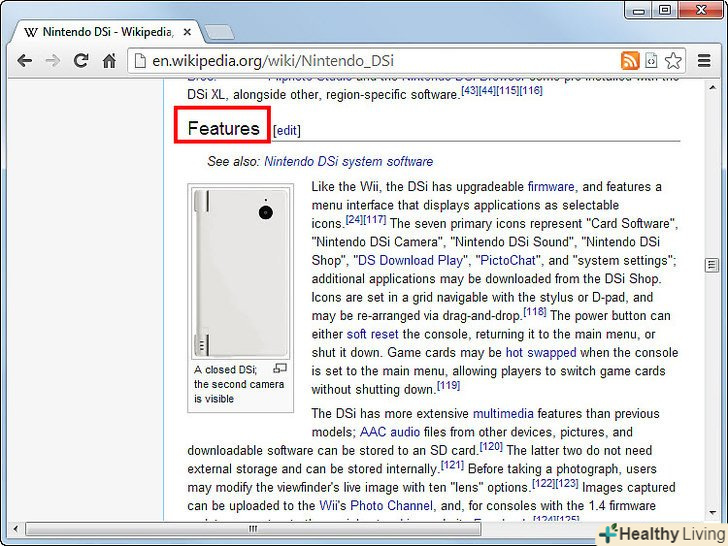
Task: Click the horizontal scrollbar thumb
Action: (253, 528)
